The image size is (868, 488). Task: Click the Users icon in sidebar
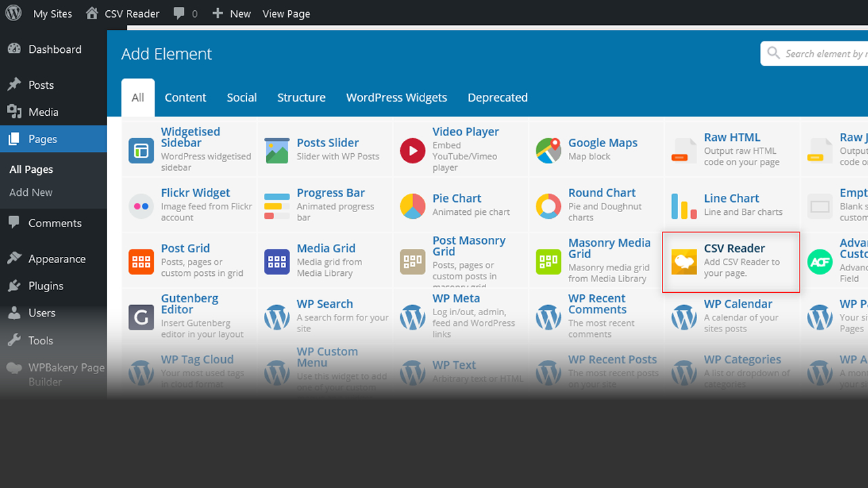coord(14,313)
